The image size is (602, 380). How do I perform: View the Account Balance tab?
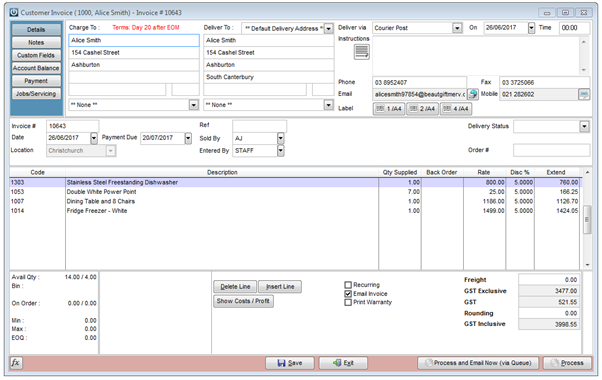pyautogui.click(x=36, y=68)
